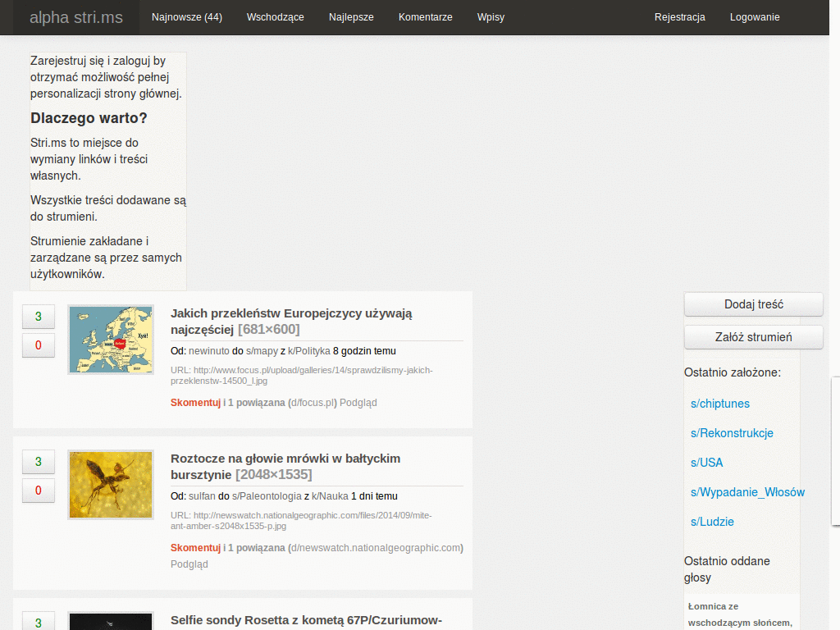View the Komentarze page
The width and height of the screenshot is (840, 630).
(x=426, y=17)
